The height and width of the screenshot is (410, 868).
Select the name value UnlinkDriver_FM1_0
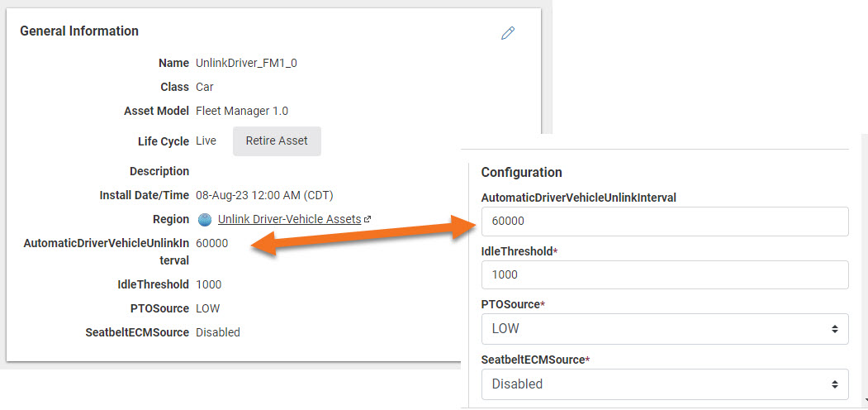click(246, 63)
